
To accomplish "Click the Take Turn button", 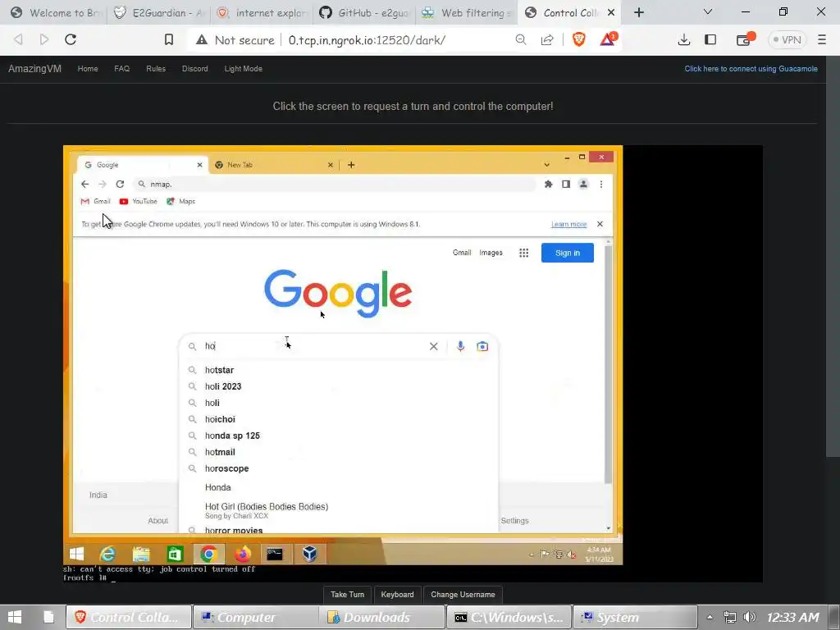I will tap(347, 594).
